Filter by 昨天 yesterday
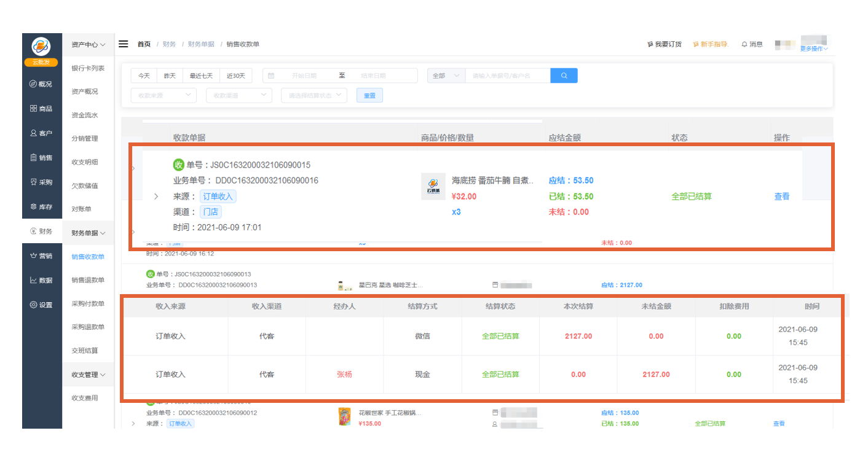 coord(170,76)
